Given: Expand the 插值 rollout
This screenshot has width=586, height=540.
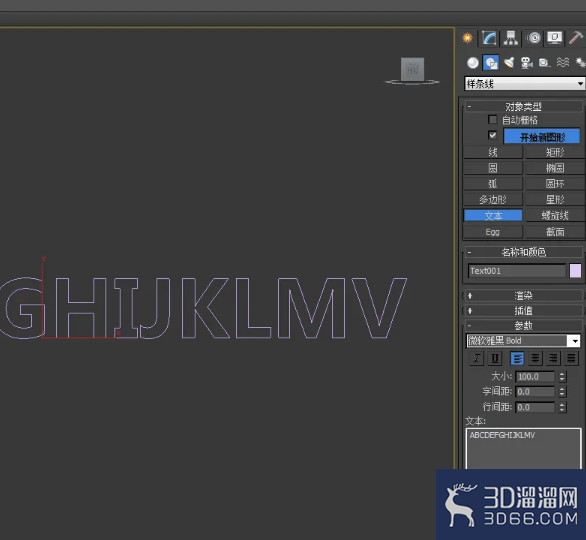Looking at the screenshot, I should (523, 311).
